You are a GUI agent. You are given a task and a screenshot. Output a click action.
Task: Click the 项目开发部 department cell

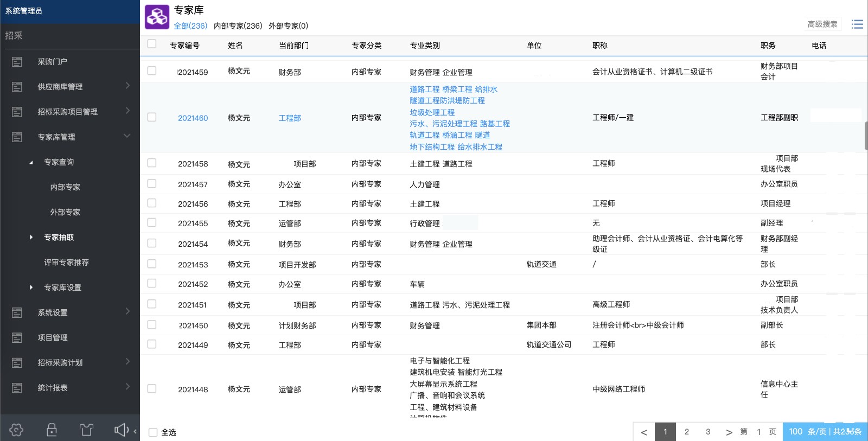click(297, 265)
